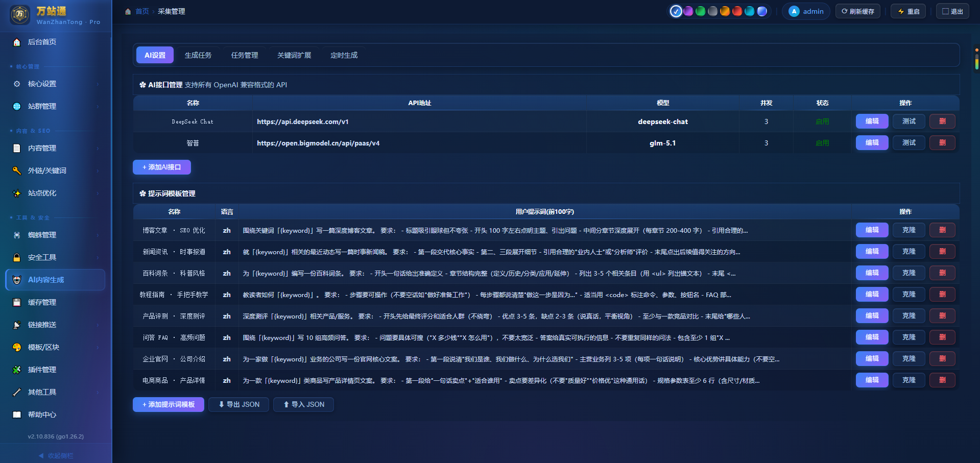Click the padlock icon for 安全工具
The image size is (980, 463).
click(17, 258)
